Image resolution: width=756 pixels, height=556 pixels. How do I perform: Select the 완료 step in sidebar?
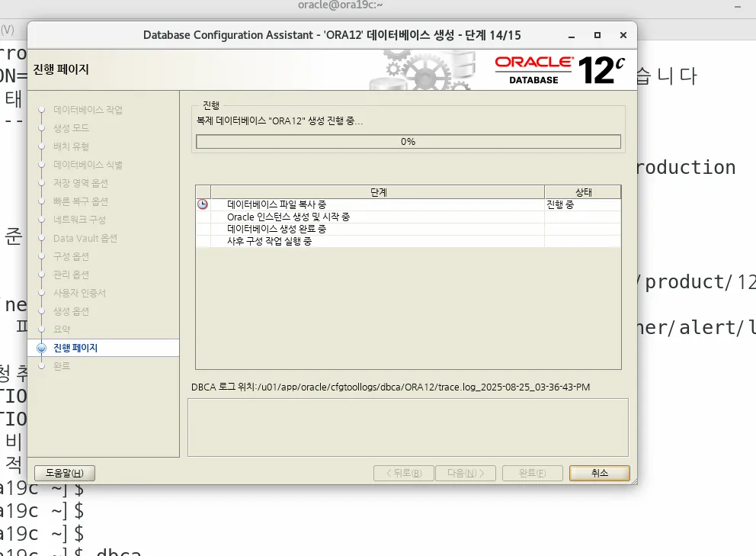point(62,366)
